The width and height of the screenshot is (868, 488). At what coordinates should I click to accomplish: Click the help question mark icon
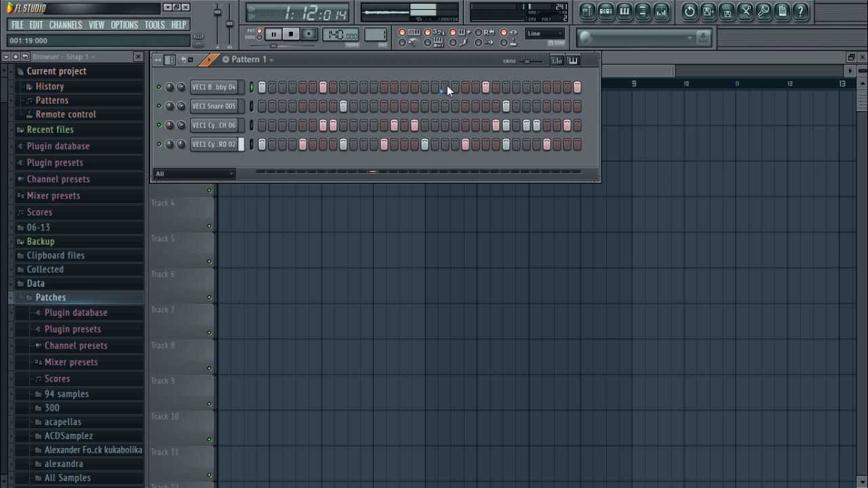point(800,11)
